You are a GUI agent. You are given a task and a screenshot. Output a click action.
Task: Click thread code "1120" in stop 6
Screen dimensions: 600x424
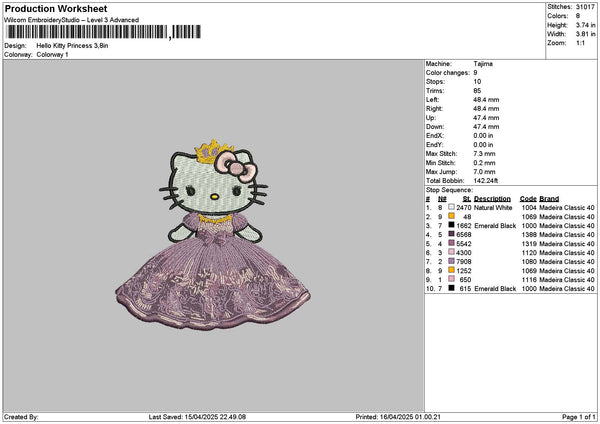(x=529, y=253)
